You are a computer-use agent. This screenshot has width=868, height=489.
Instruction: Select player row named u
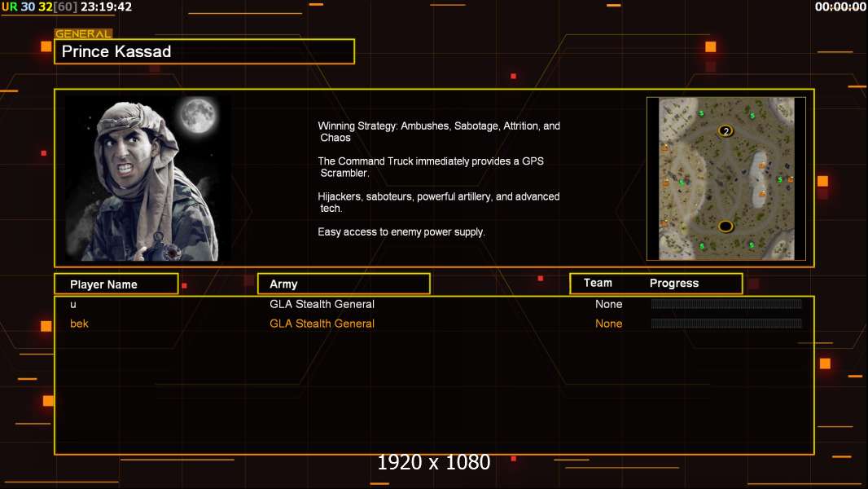tap(434, 304)
